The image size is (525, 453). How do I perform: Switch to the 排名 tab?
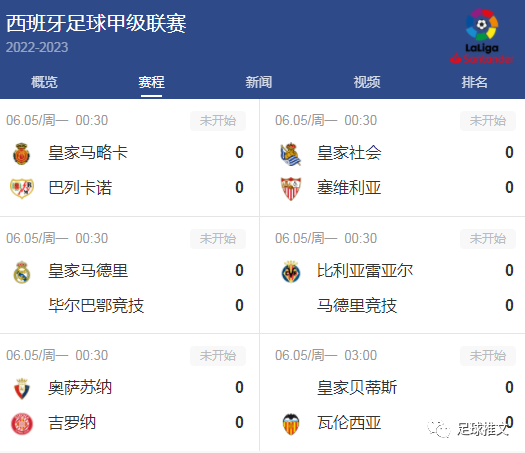(474, 82)
